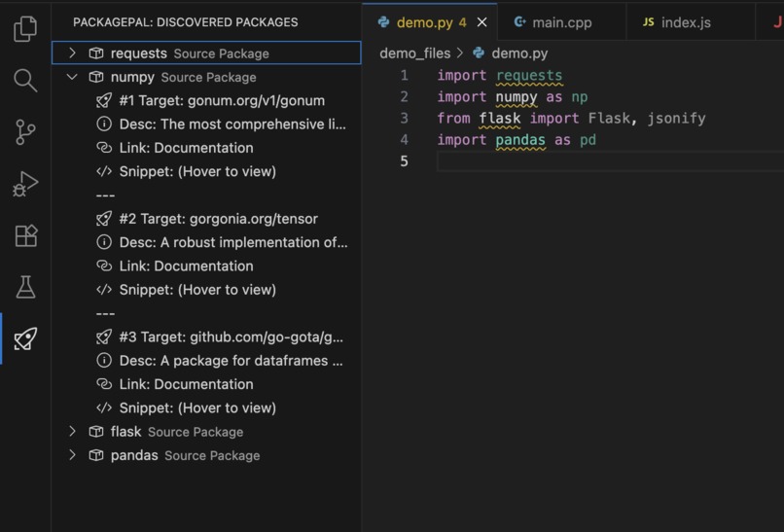This screenshot has width=784, height=532.
Task: Expand the pandas package node
Action: [72, 455]
